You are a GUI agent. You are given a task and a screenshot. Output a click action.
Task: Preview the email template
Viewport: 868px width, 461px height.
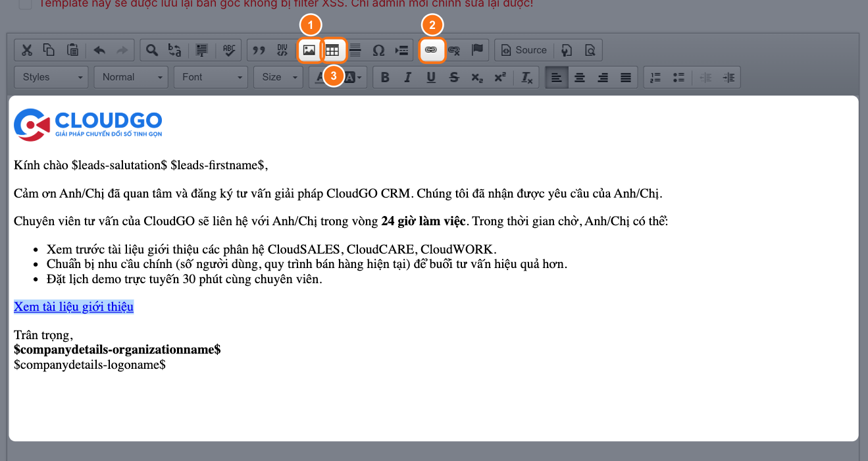click(x=591, y=50)
